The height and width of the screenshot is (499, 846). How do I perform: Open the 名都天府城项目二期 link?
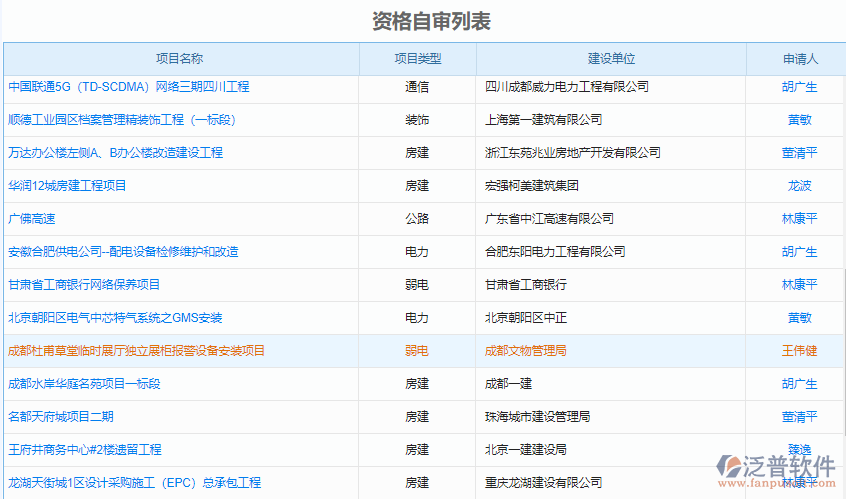[60, 417]
